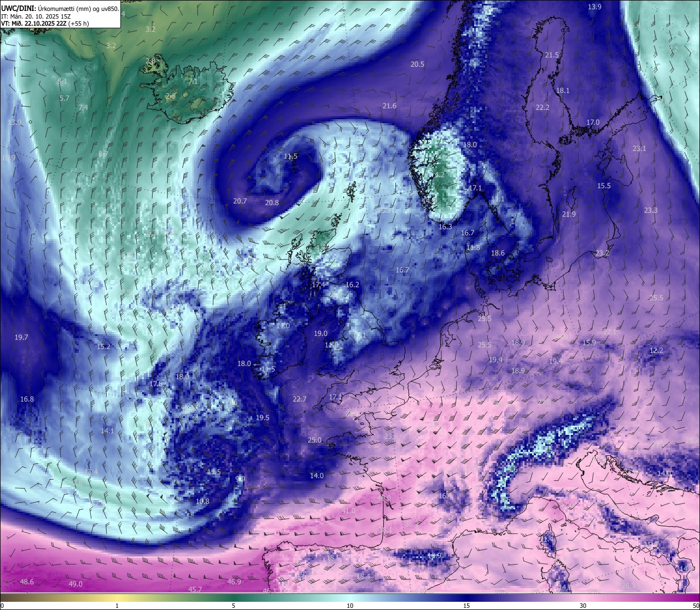The width and height of the screenshot is (700, 610).
Task: Click the map value '18.1'
Action: tap(563, 90)
